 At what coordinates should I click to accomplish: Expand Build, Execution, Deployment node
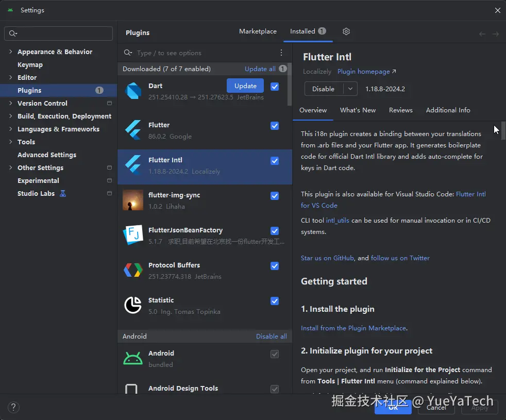[11, 116]
